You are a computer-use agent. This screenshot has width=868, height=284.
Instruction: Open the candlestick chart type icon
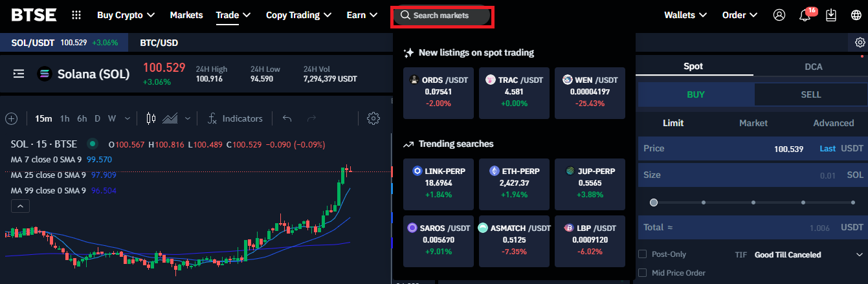[x=151, y=118]
